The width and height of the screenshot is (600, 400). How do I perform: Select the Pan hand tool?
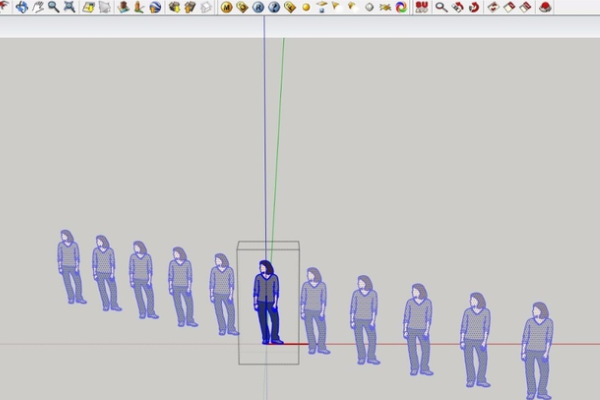[x=38, y=7]
